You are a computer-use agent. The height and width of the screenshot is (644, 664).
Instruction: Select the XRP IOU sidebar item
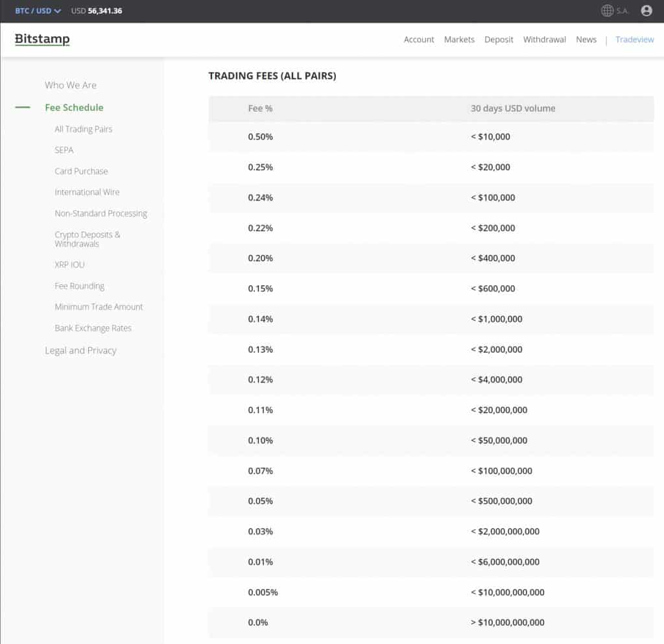(69, 264)
